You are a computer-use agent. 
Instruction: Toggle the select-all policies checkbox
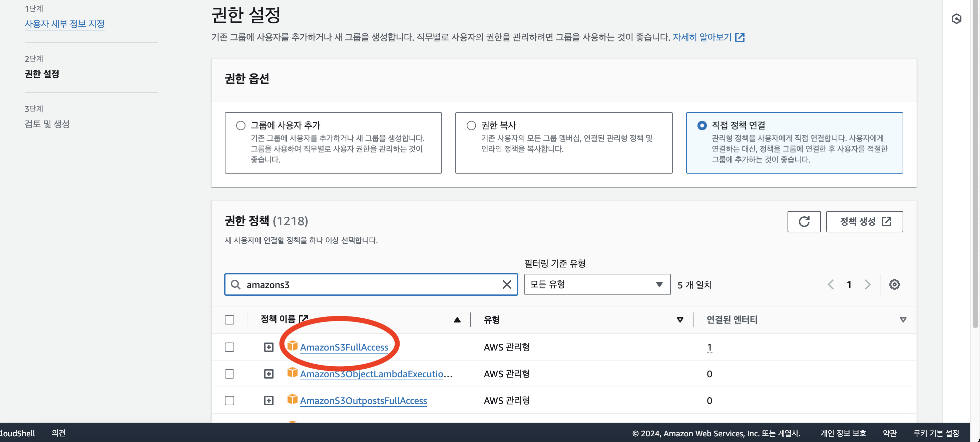[229, 320]
